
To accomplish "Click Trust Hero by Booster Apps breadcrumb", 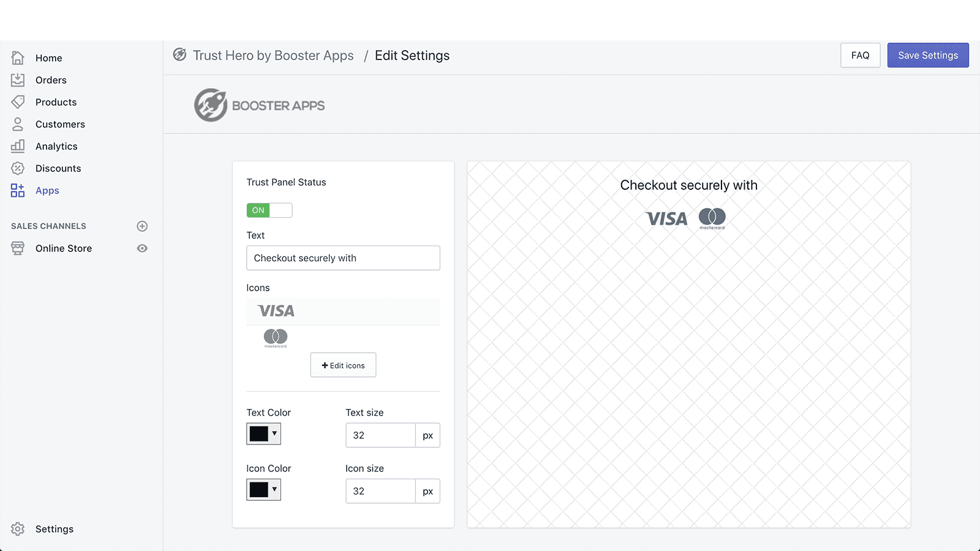I will [x=273, y=55].
